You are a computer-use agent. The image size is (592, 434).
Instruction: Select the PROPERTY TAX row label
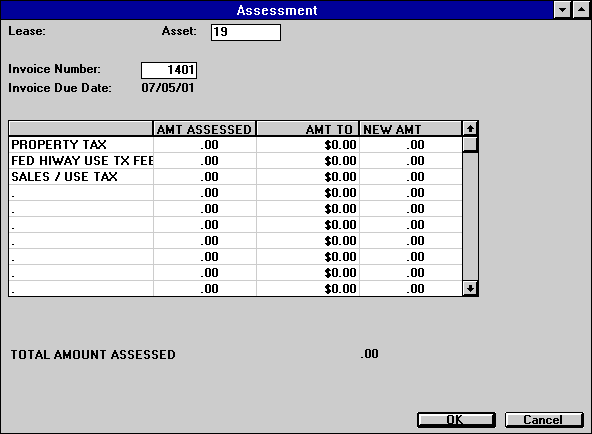pos(59,145)
